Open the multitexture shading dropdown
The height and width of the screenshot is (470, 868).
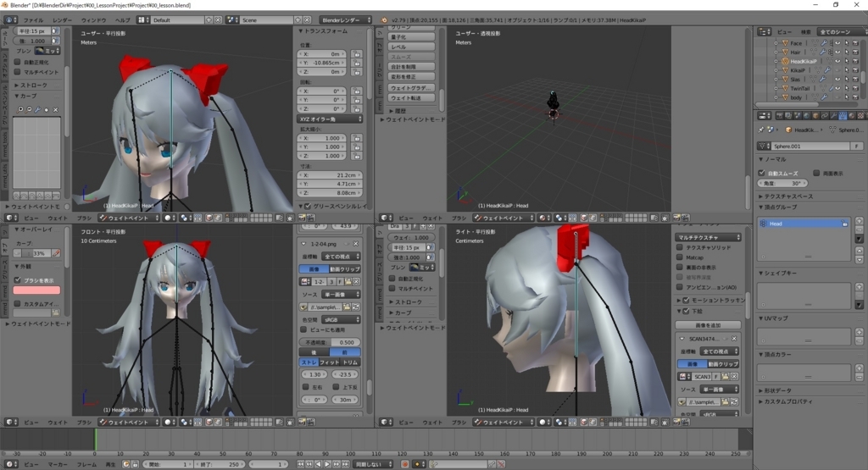click(x=708, y=237)
